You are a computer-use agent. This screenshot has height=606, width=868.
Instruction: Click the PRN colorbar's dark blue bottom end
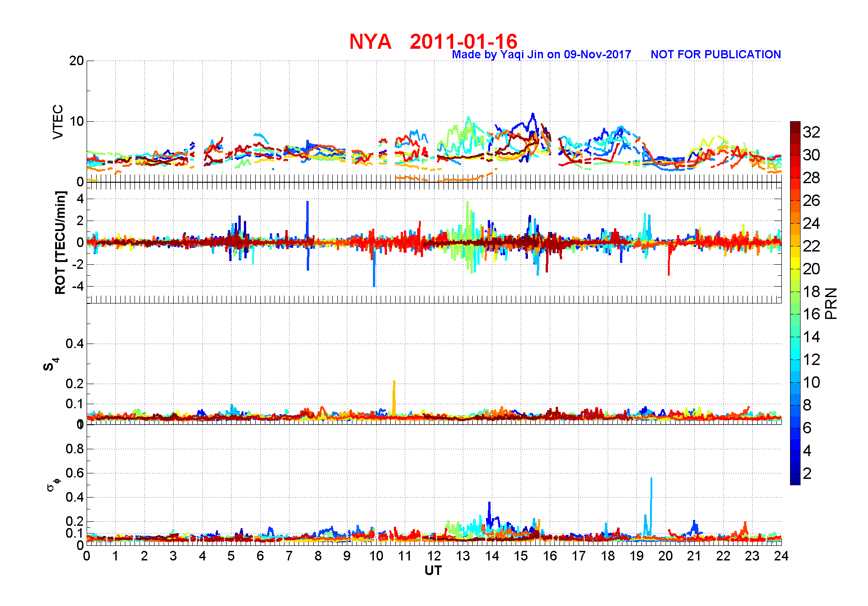point(795,480)
